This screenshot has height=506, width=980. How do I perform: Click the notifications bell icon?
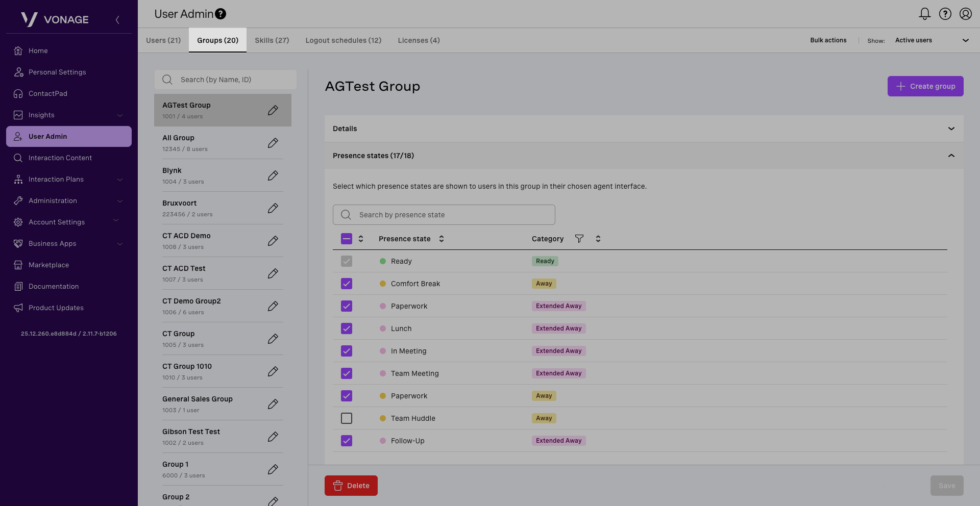[x=924, y=14]
